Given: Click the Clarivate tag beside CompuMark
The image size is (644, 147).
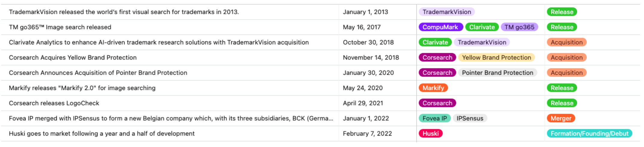Looking at the screenshot, I should point(482,27).
